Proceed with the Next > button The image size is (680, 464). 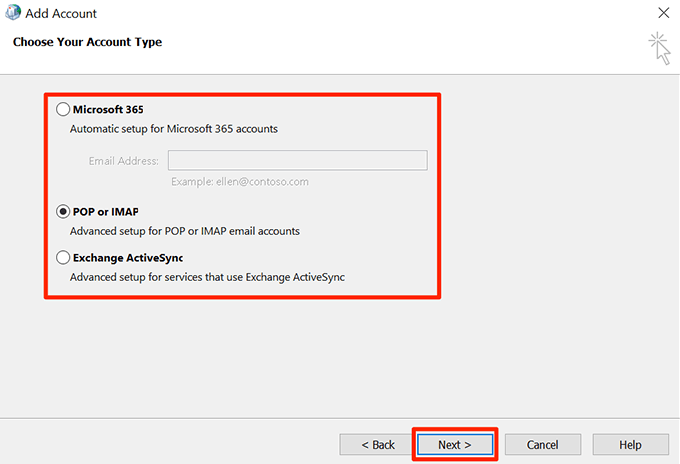click(455, 444)
